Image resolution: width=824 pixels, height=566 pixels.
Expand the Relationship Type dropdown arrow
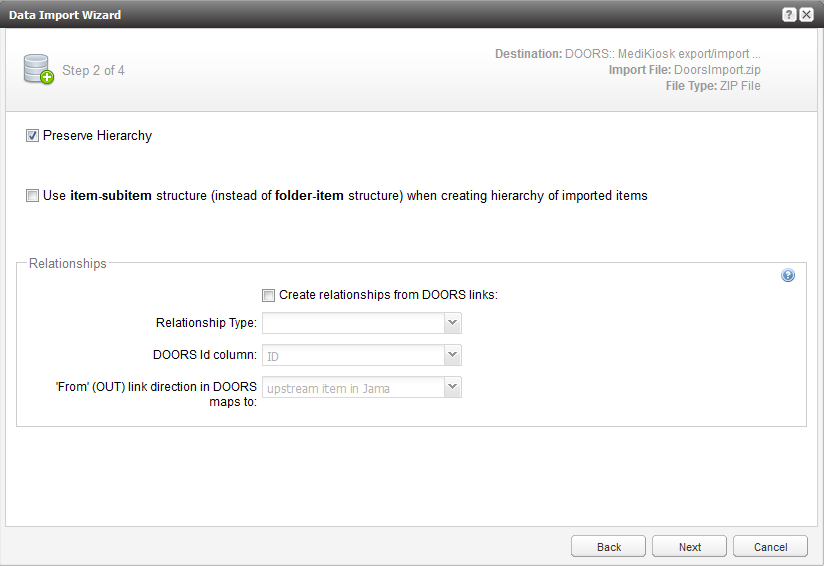tap(453, 323)
